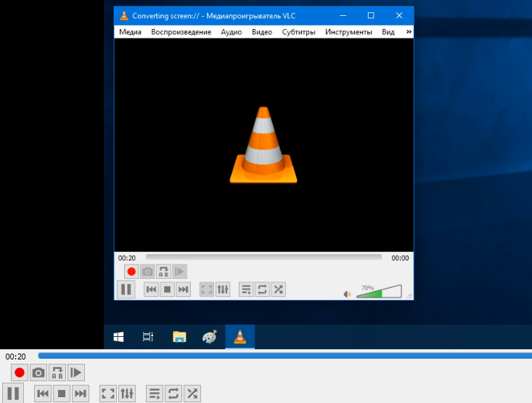Toggle fullscreen in inner VLC window
The image size is (532, 403).
(207, 290)
